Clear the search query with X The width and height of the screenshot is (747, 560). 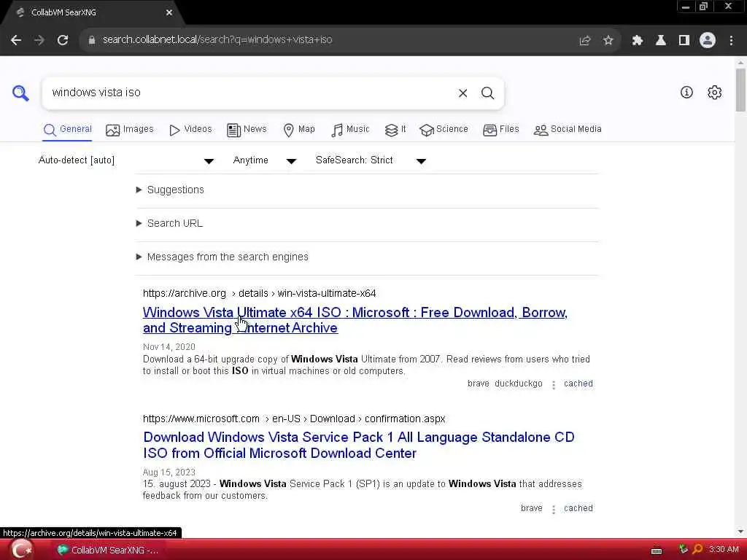[462, 93]
